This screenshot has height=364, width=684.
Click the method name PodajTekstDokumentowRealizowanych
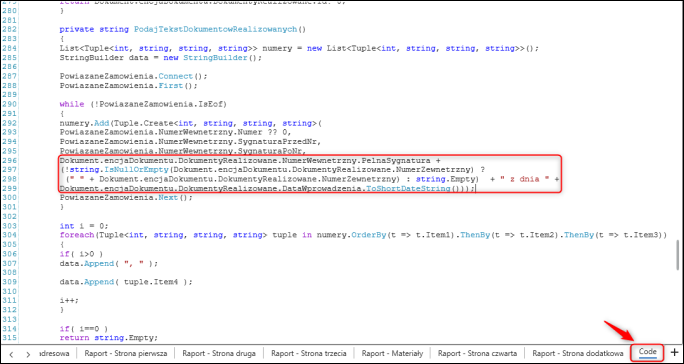point(215,29)
